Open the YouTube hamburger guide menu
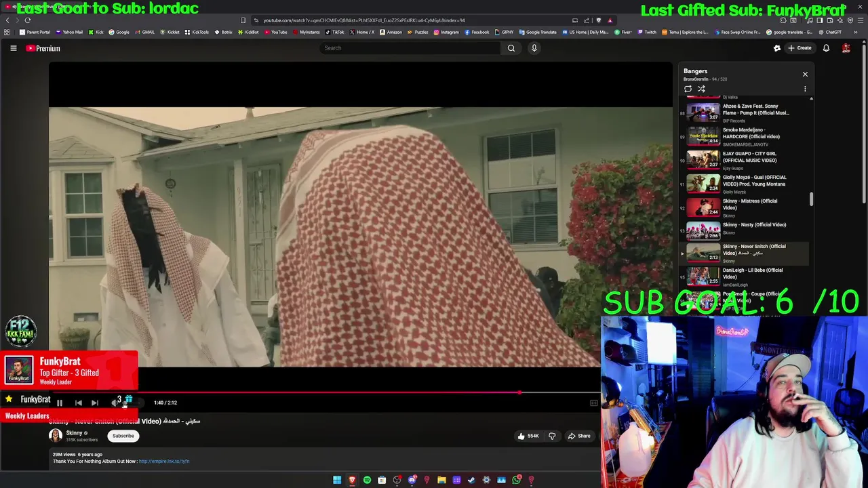This screenshot has width=868, height=488. [x=13, y=48]
